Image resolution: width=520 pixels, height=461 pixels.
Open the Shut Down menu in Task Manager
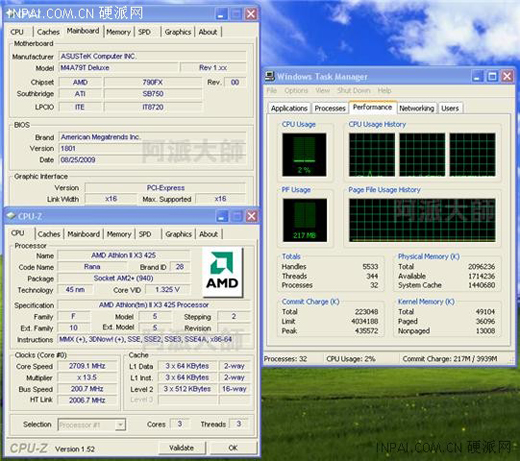353,91
